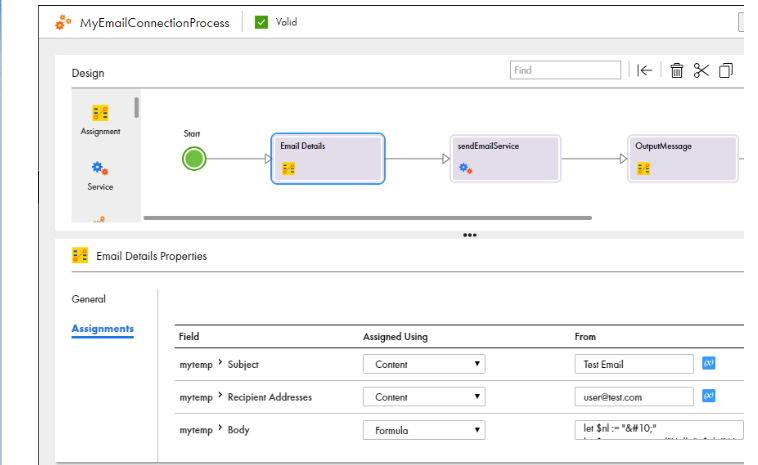Viewport: 758px width, 465px height.
Task: Click the green Start event circle
Action: (x=194, y=159)
